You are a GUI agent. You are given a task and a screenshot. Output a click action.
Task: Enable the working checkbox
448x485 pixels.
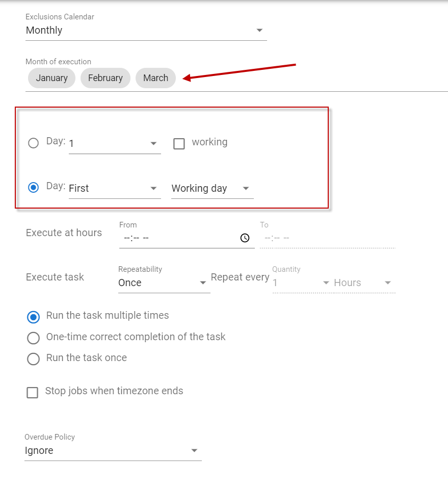[179, 143]
